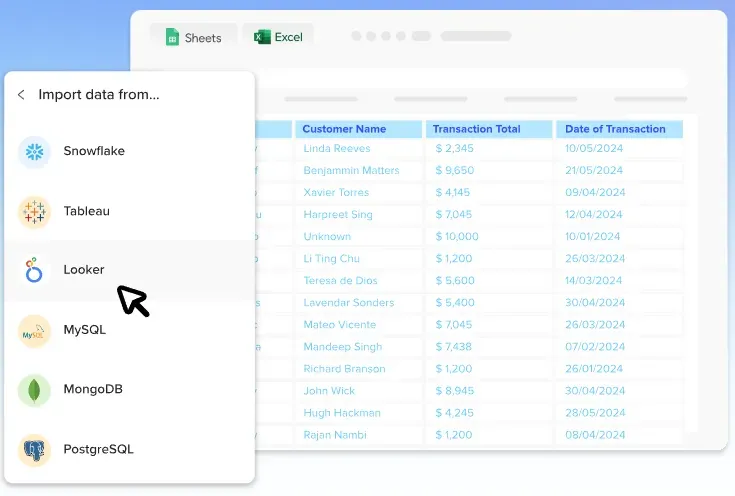Select the John Wick cell
This screenshot has width=735, height=496.
click(359, 391)
